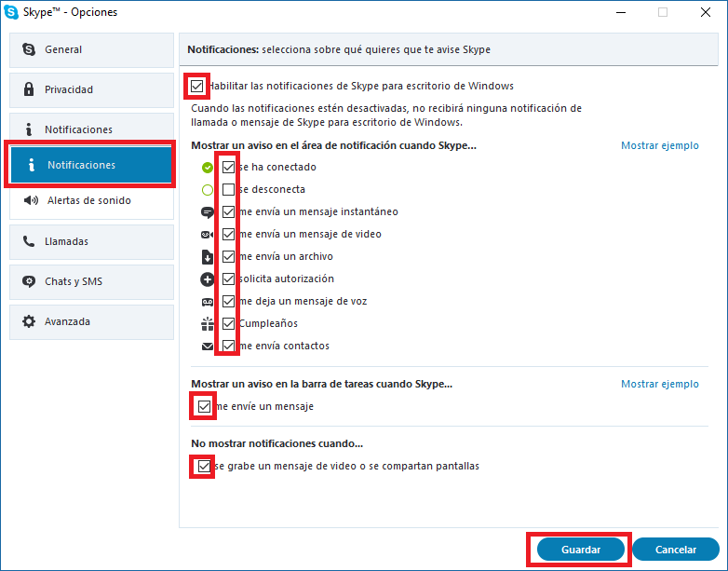
Task: Click the phone icon beside Llamadas
Action: pos(29,241)
